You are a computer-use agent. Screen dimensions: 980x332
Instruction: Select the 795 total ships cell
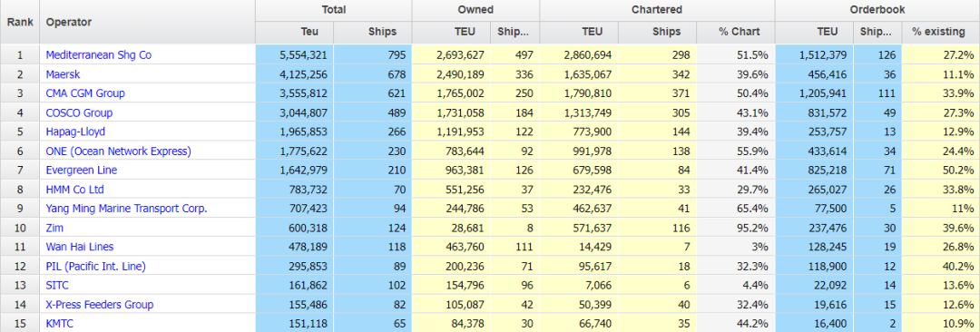tap(373, 55)
